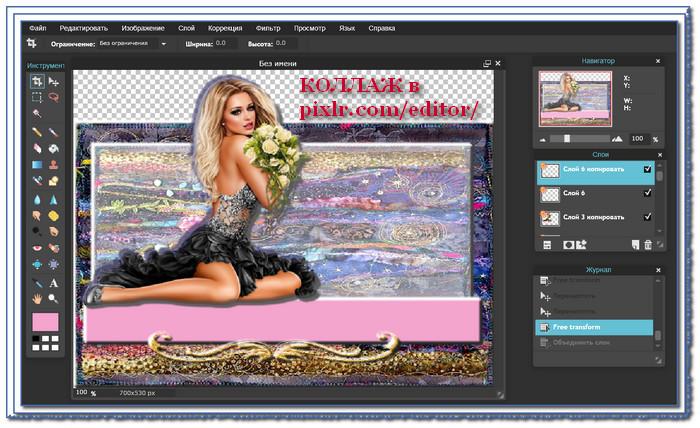Open layer styles in Layers panel

[581, 245]
